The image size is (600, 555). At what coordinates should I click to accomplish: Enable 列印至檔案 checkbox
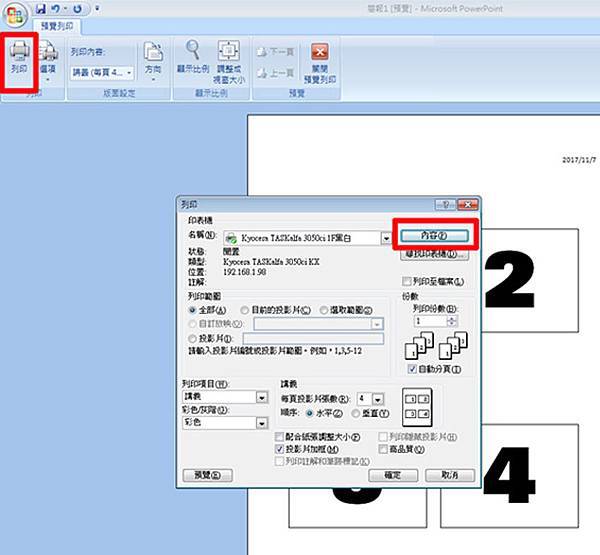406,281
